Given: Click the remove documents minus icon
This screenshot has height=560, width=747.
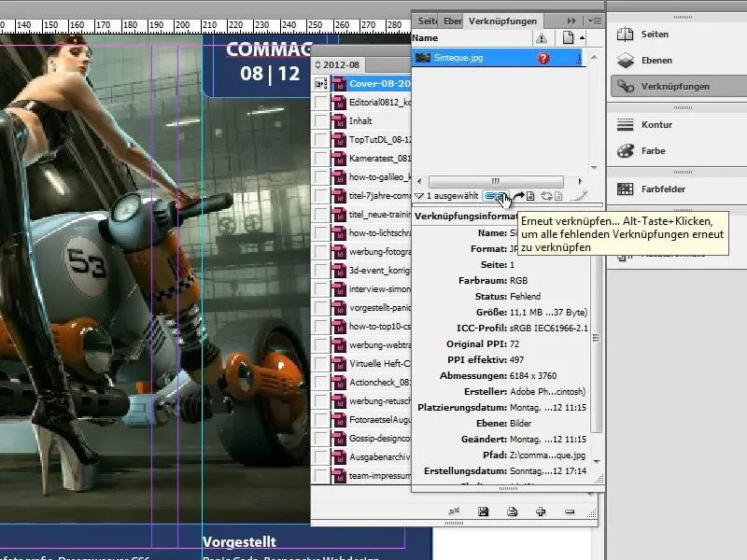Looking at the screenshot, I should coord(570,511).
